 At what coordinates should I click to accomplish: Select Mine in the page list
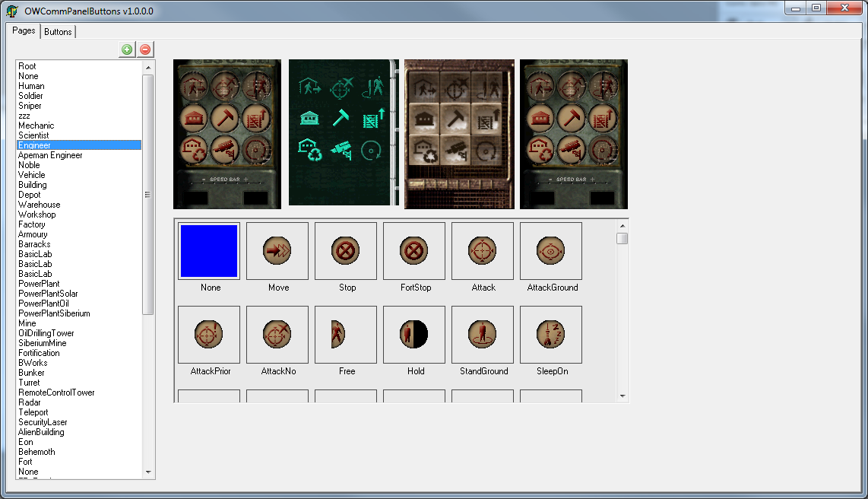click(x=79, y=323)
